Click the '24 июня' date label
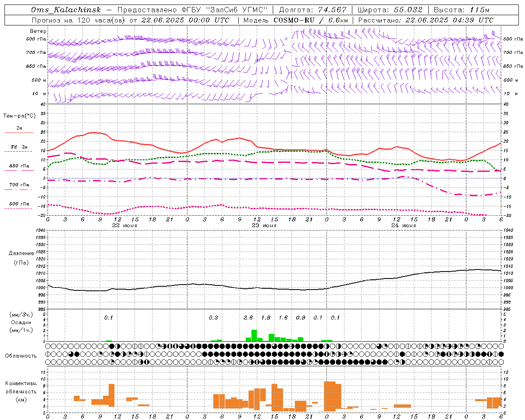The width and height of the screenshot is (525, 420). 404,226
